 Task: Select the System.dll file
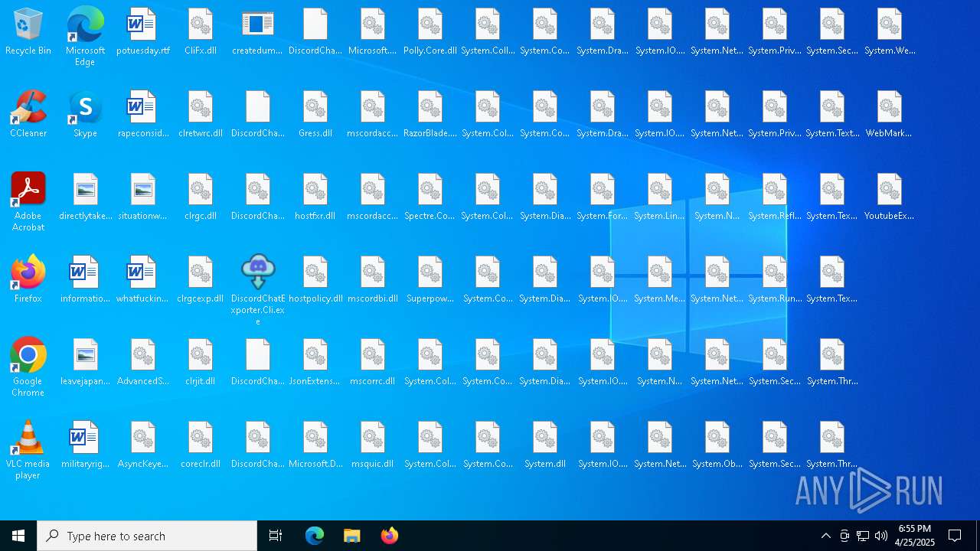point(545,445)
